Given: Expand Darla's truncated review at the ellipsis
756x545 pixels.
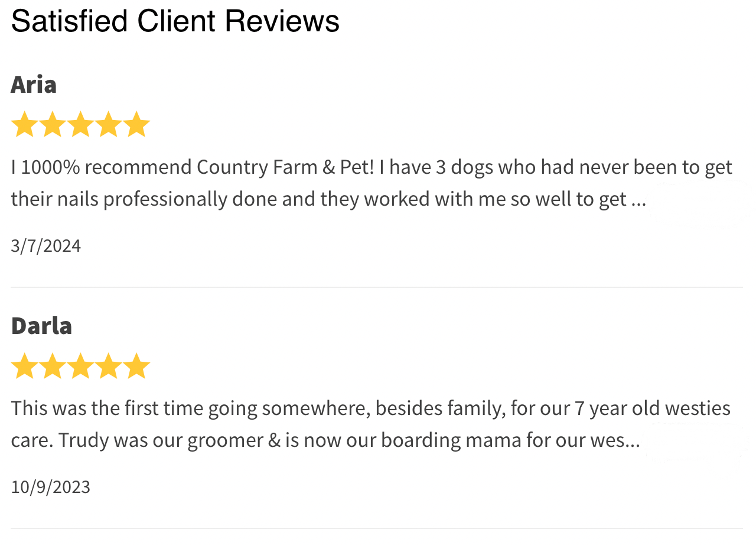Looking at the screenshot, I should click(x=633, y=441).
